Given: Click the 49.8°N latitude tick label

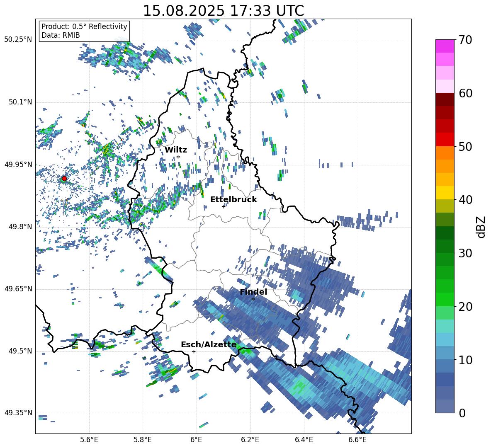Looking at the screenshot, I should (x=20, y=227).
